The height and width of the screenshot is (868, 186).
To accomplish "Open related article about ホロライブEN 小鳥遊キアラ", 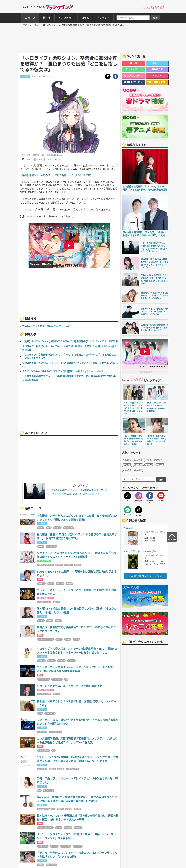I will point(70,341).
